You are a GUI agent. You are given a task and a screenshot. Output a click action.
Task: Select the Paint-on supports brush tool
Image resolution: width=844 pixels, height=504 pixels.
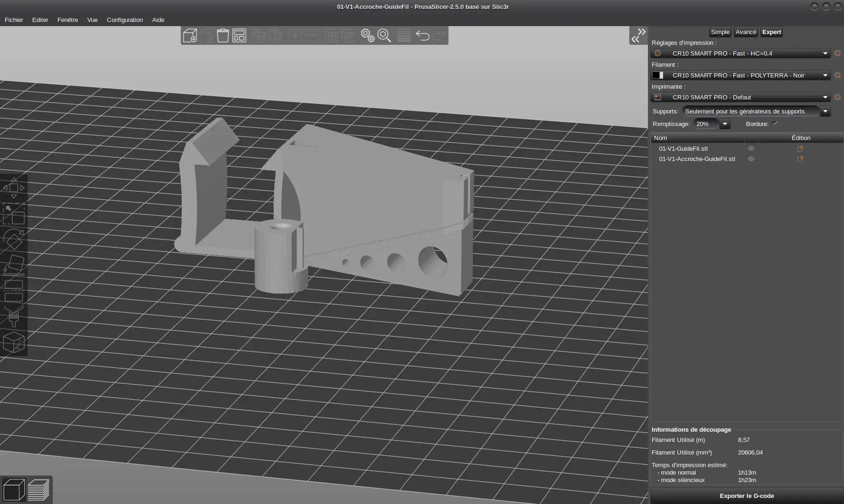coord(14,316)
